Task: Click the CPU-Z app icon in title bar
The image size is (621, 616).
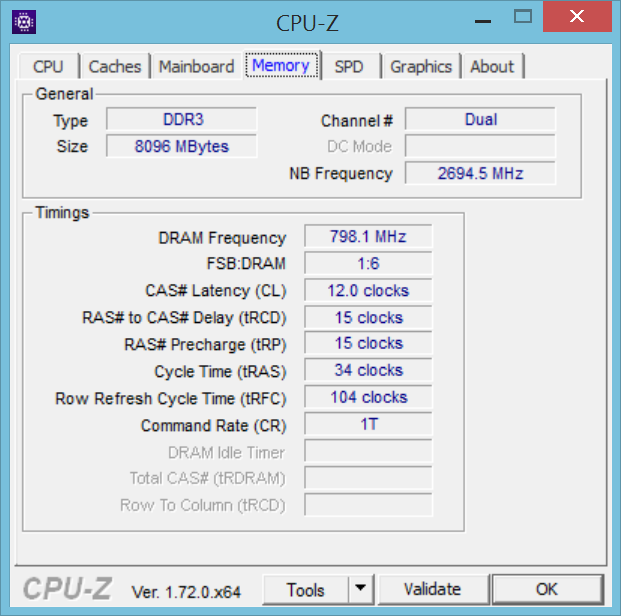Action: pos(24,22)
